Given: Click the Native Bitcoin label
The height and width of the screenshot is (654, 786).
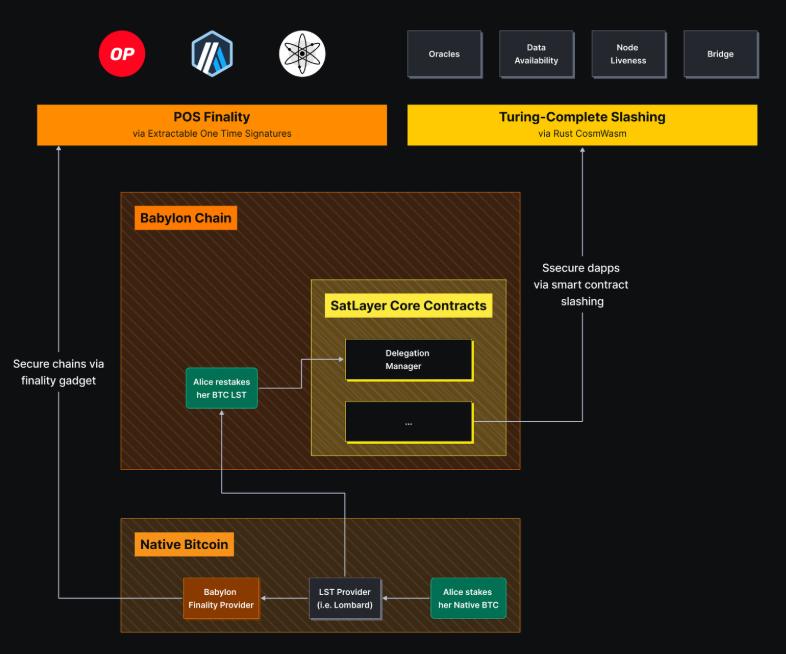Looking at the screenshot, I should coord(184,545).
